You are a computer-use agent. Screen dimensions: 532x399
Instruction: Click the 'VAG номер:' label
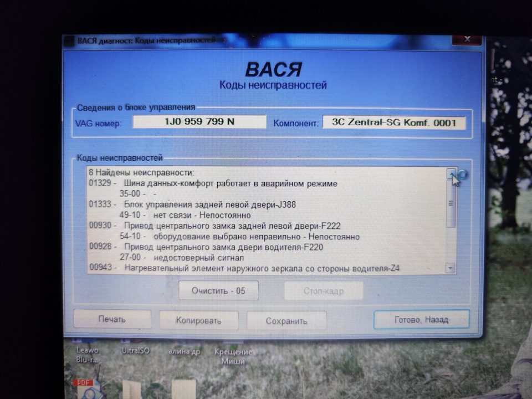point(98,123)
